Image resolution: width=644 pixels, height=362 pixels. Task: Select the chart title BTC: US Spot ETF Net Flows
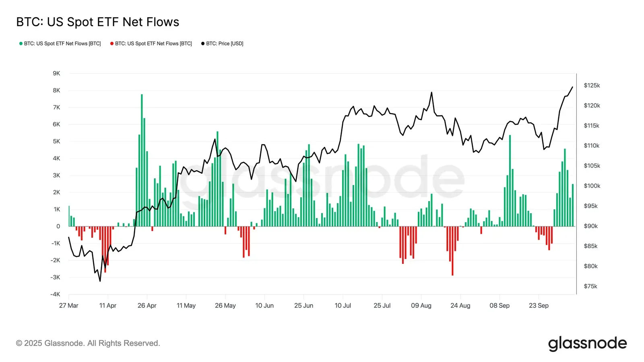97,22
